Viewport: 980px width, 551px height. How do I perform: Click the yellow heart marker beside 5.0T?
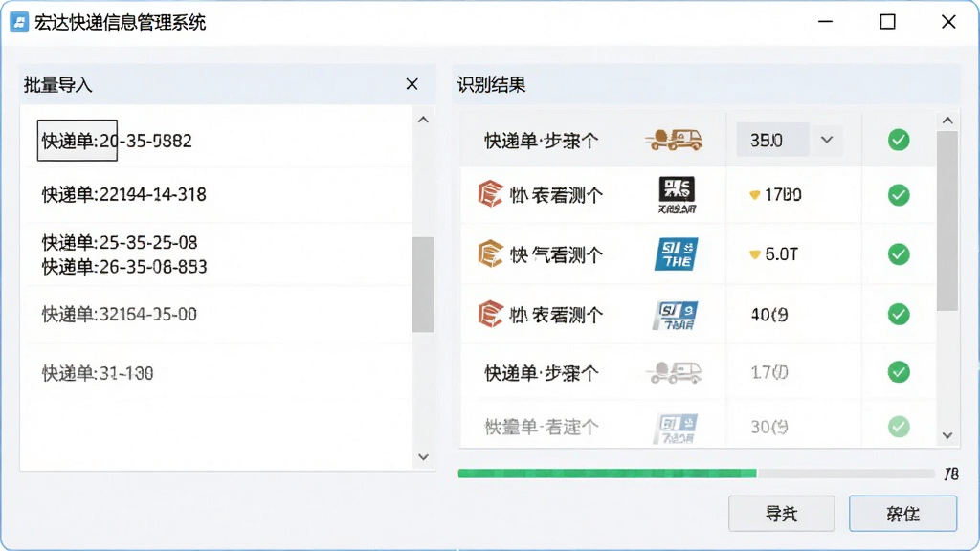point(754,254)
